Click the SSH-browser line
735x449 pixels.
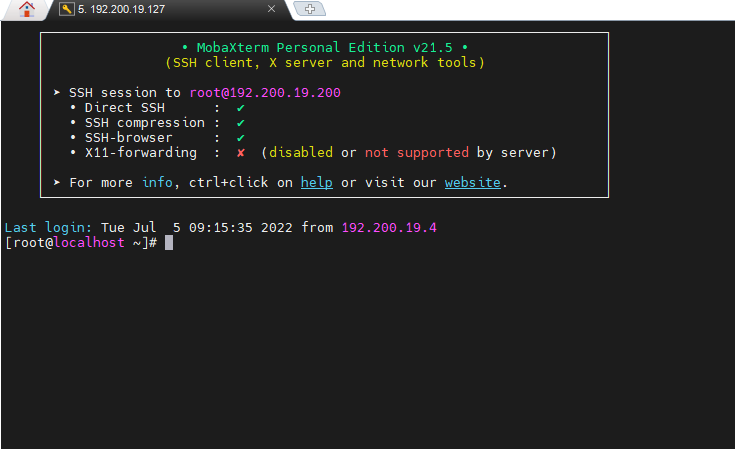tap(157, 138)
